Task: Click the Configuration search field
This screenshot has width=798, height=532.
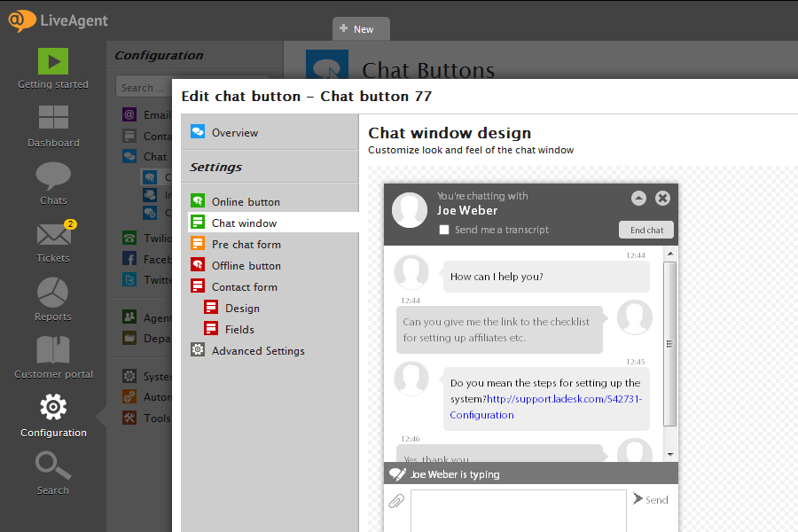Action: [145, 88]
